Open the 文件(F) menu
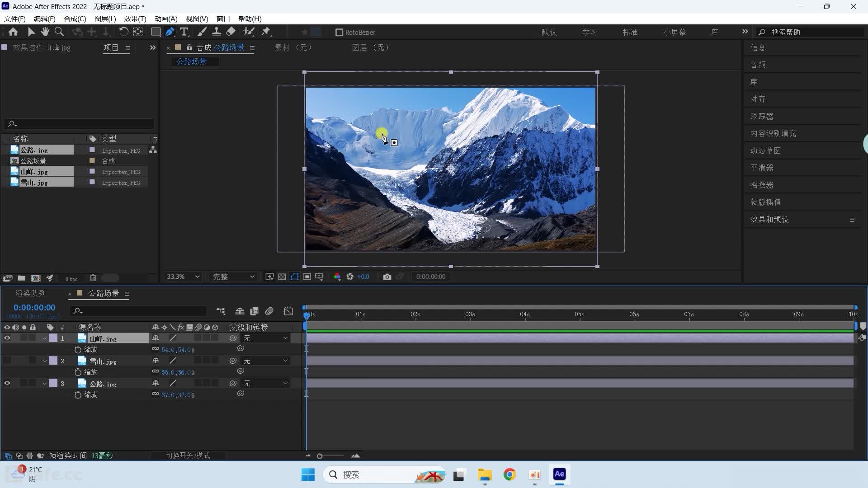 click(x=15, y=19)
